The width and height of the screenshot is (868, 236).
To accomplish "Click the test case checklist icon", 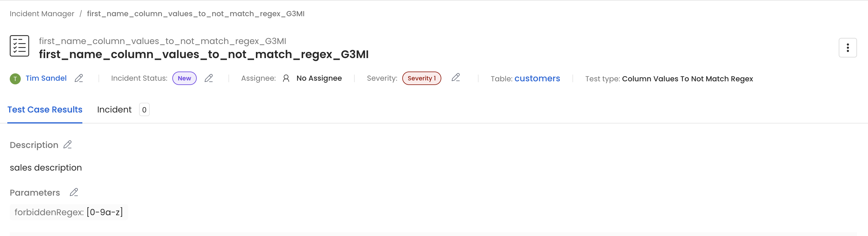I will point(20,46).
